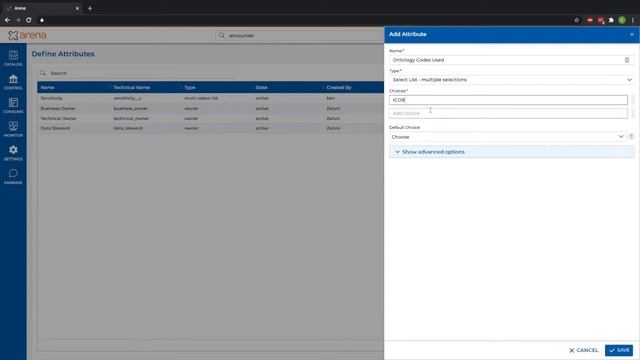Click the business_owner technical name cell
The width and height of the screenshot is (640, 360).
click(x=131, y=109)
